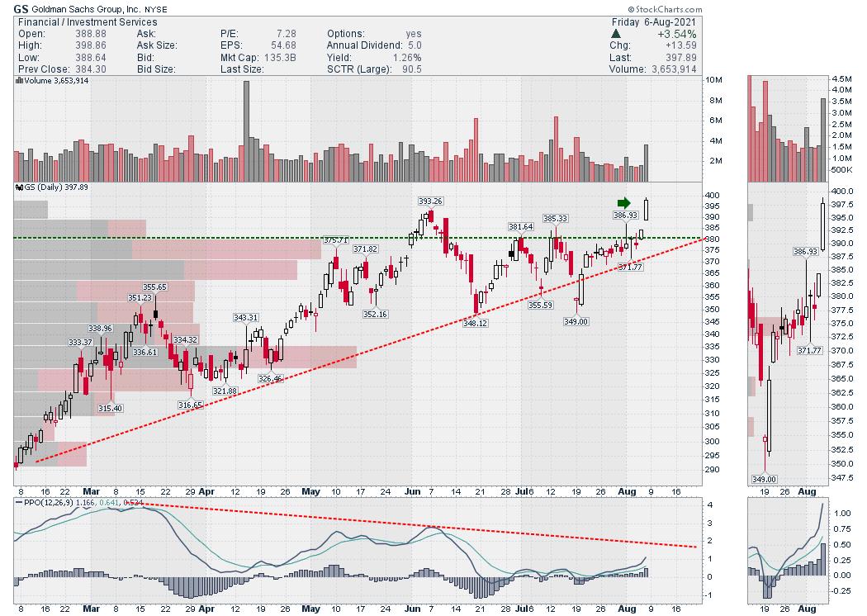Click the 343.31 April price label
Viewport: 867px width, 616px height.
tap(245, 317)
